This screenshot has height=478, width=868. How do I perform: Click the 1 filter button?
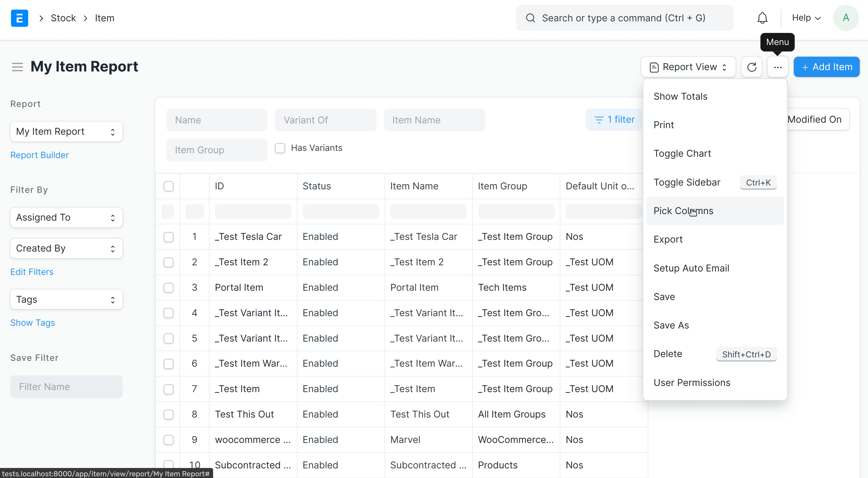614,120
